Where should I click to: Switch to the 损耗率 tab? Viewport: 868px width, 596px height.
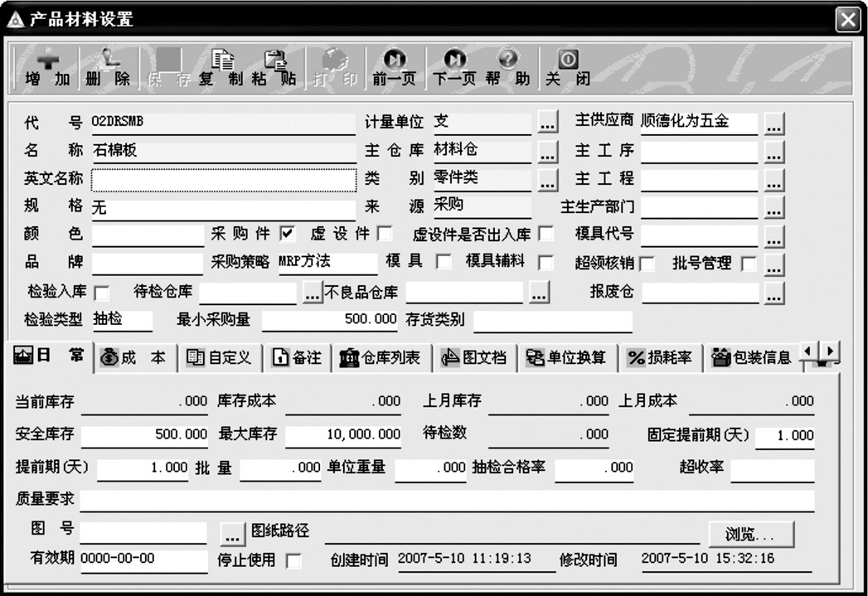[660, 357]
